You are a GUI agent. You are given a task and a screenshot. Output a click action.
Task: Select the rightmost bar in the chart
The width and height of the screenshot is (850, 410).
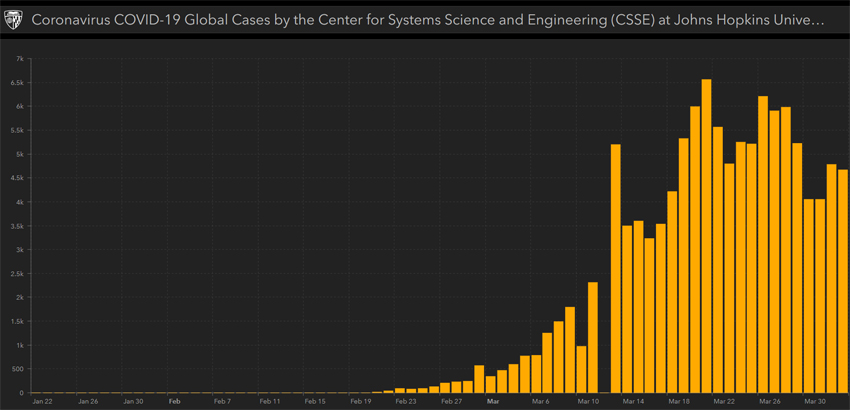click(842, 281)
